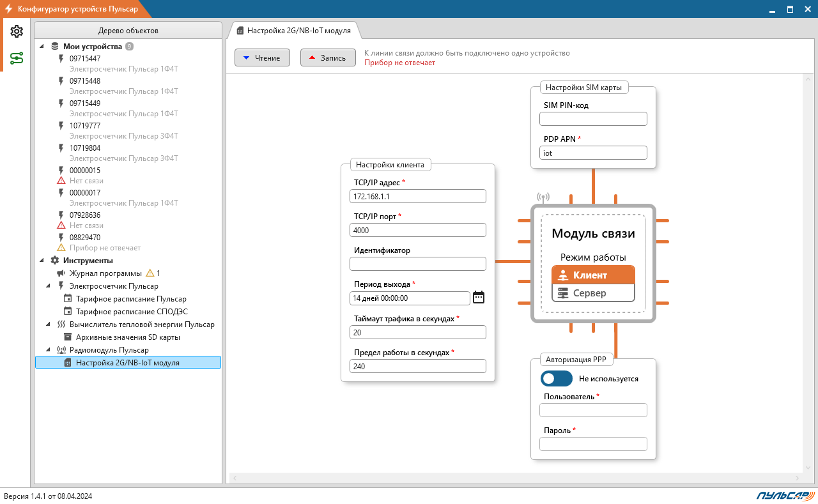
Task: Open Тарифное расписание СПОДЭС item
Action: tap(132, 312)
